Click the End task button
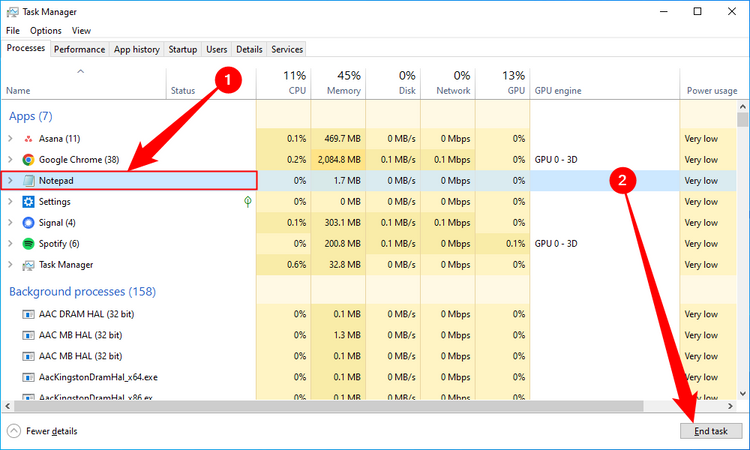 pos(711,431)
